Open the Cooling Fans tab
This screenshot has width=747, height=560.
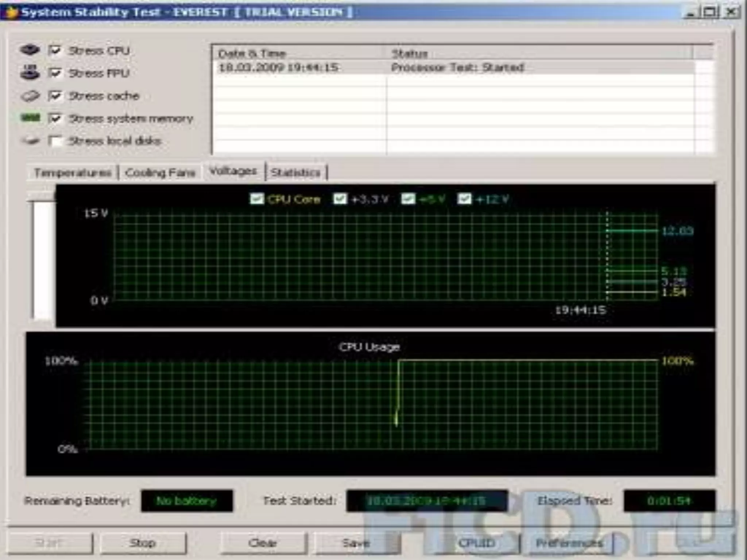[x=160, y=172]
